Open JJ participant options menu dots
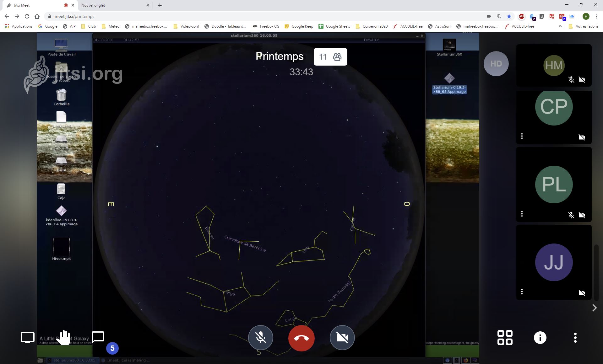603x364 pixels. click(522, 292)
